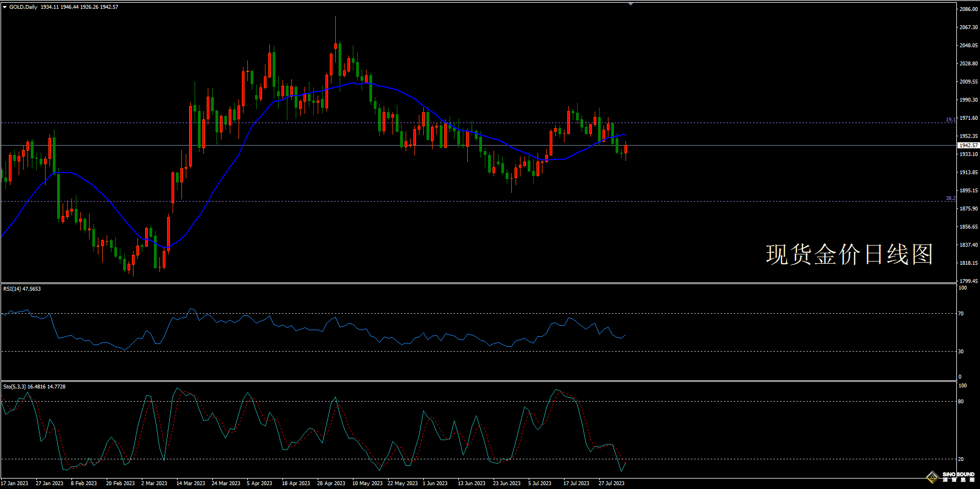Click the RSI 70 overbought level label

click(961, 314)
